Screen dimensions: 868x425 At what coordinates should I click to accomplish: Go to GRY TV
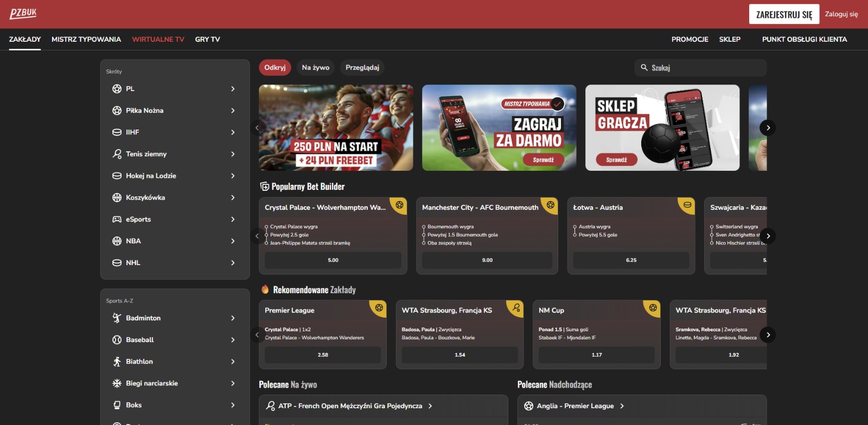click(x=207, y=39)
